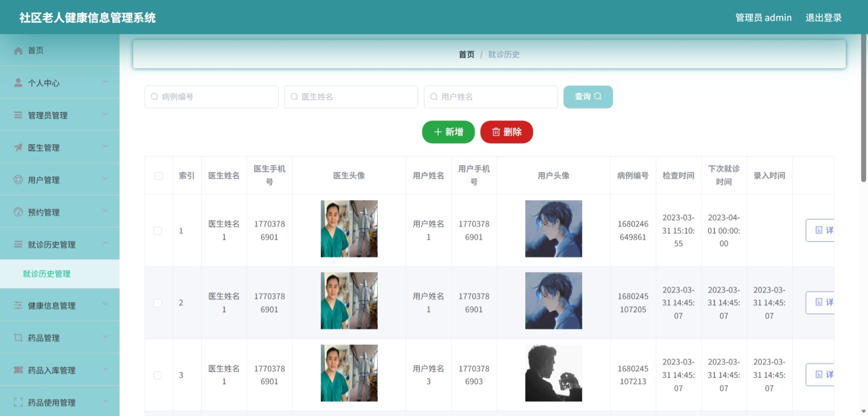Click the circular icon beside 用户管理
868x416 pixels.
point(18,179)
